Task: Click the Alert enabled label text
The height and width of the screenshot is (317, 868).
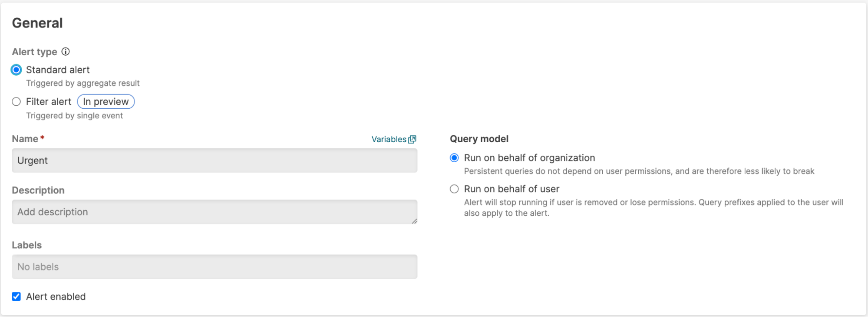Action: (56, 297)
